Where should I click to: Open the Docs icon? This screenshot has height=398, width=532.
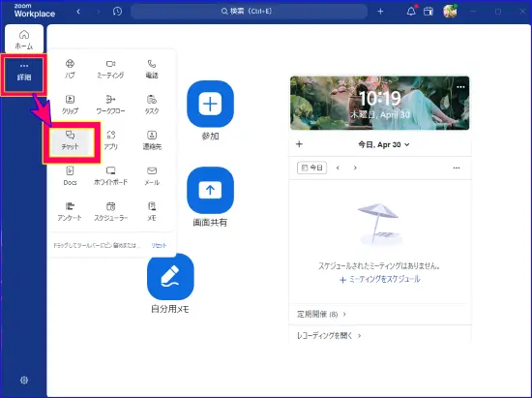click(x=70, y=176)
